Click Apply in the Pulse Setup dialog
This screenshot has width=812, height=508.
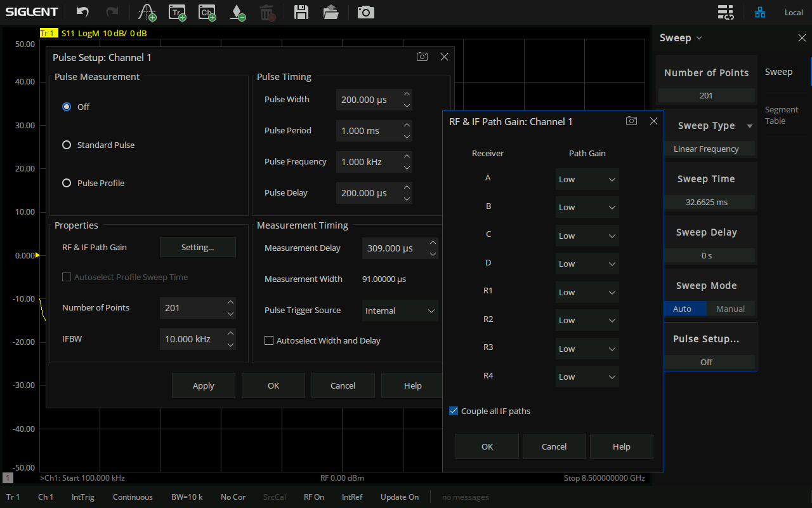203,385
